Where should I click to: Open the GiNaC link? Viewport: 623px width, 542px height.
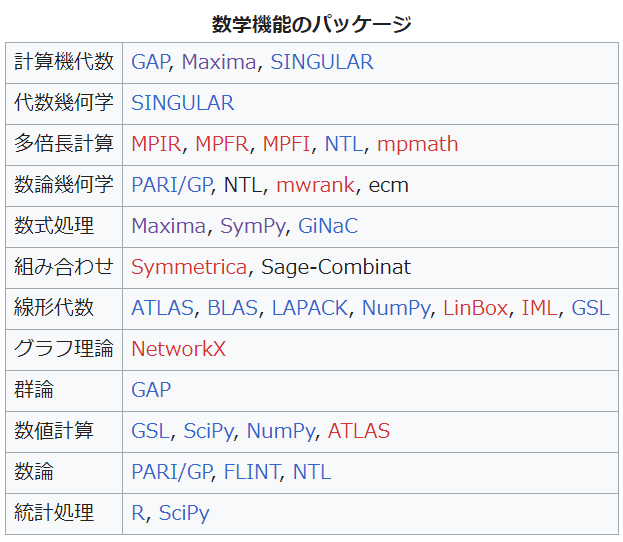pos(328,226)
